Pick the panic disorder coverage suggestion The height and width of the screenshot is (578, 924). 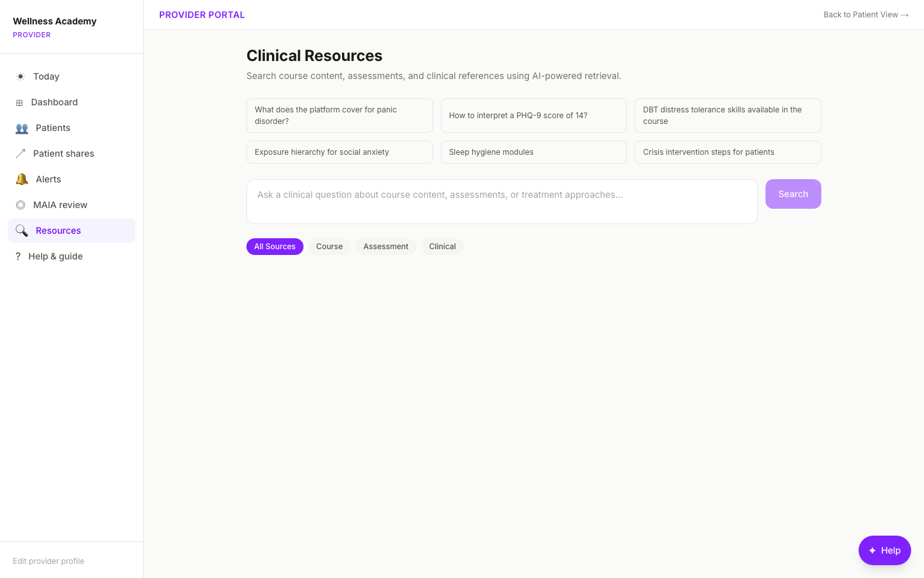pos(339,116)
